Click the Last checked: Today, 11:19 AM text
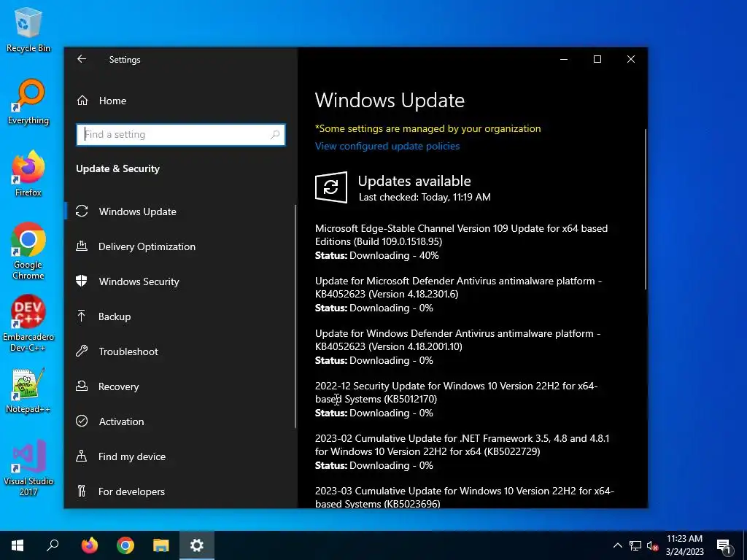The width and height of the screenshot is (747, 560). 425,197
